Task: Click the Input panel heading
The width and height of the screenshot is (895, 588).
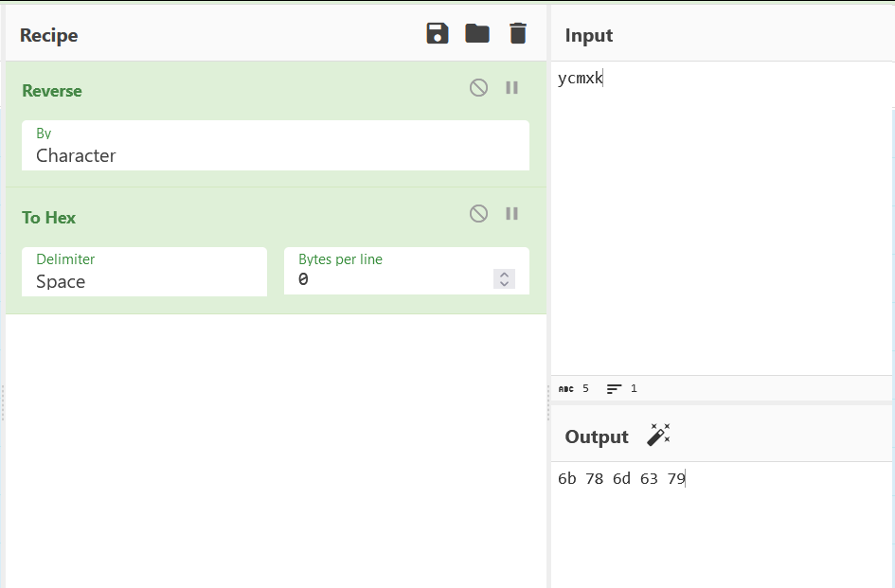Action: pos(589,35)
